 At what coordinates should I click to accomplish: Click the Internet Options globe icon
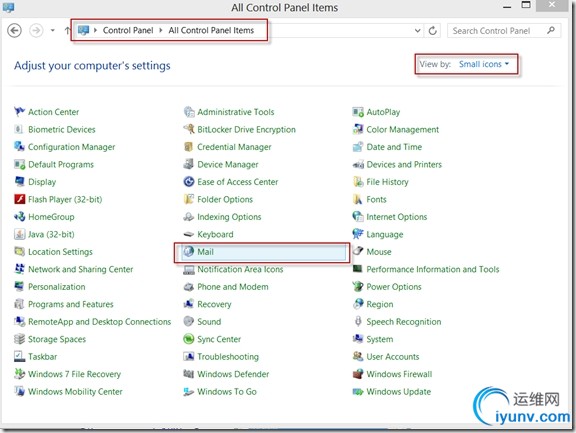point(358,217)
